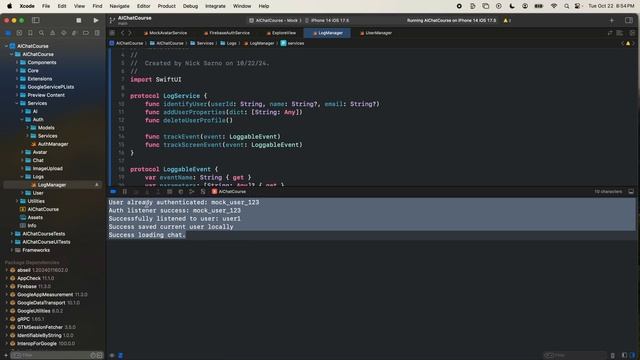Open the Product menu
The image size is (640, 360).
167,6
